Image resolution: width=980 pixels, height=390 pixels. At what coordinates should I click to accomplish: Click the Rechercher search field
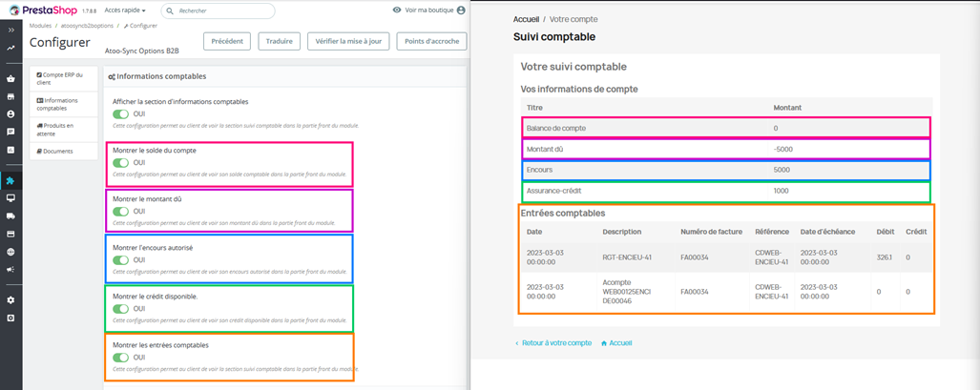point(219,10)
